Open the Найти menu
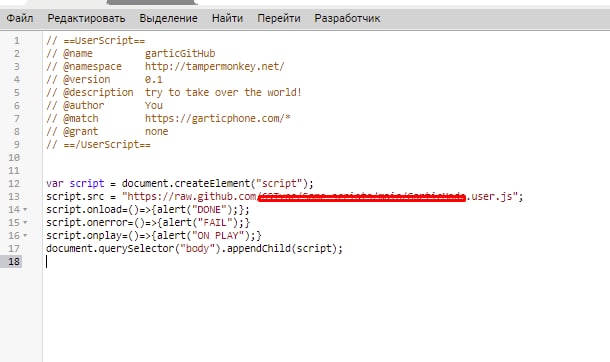This screenshot has width=610, height=362. [227, 18]
